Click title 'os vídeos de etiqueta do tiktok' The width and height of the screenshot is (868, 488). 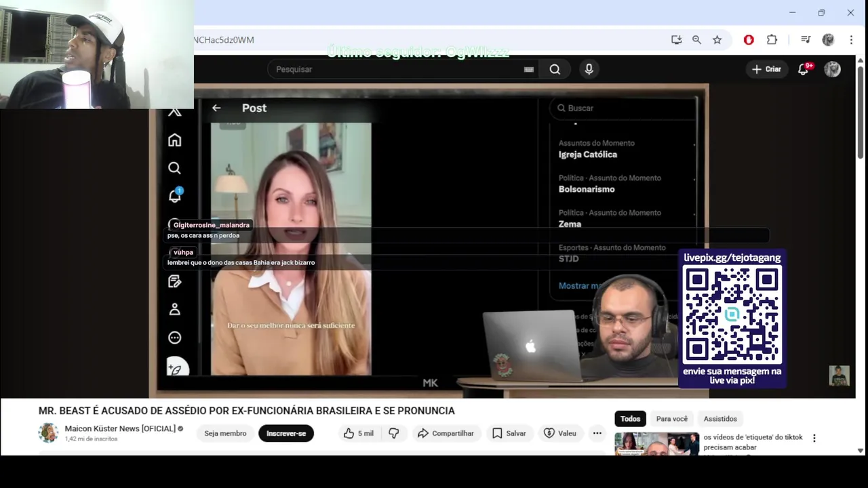(x=753, y=442)
